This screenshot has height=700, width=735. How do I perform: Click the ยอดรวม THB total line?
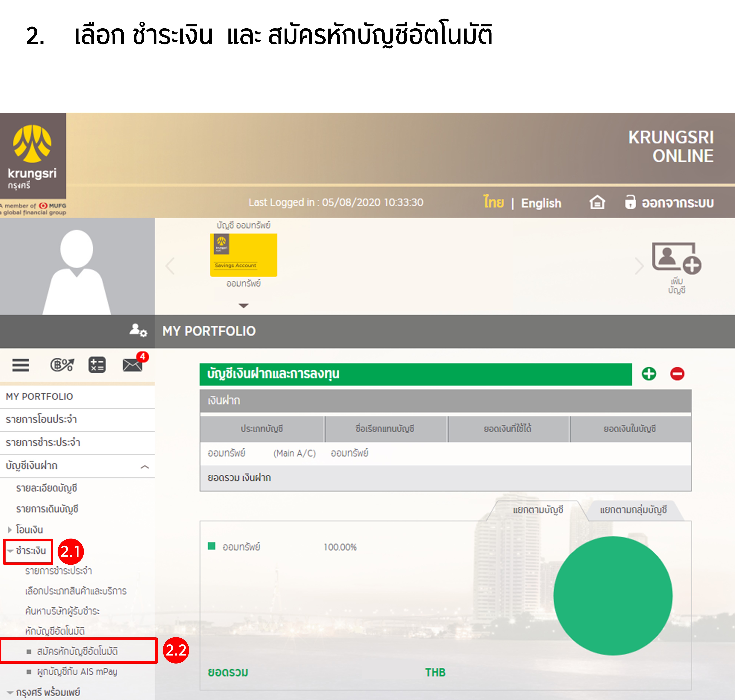(x=327, y=672)
